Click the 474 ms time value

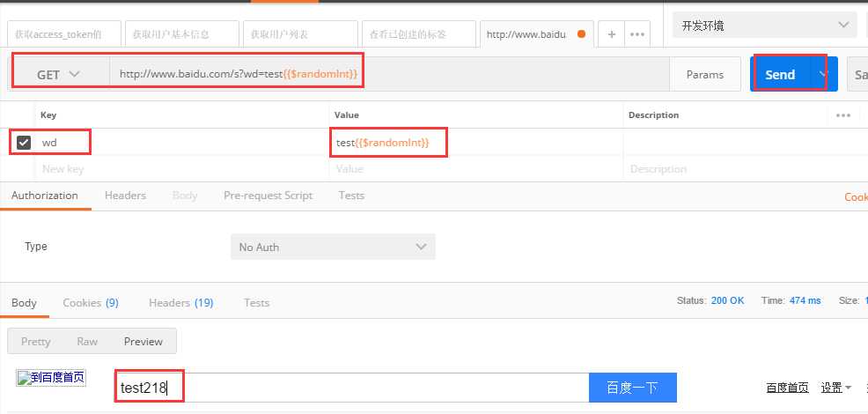805,300
